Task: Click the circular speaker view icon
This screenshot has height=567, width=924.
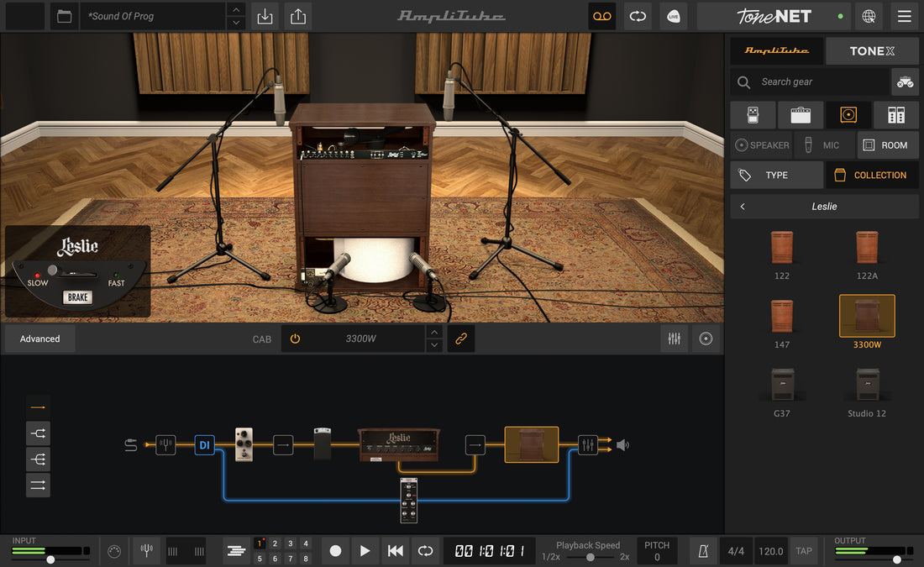Action: coord(706,339)
